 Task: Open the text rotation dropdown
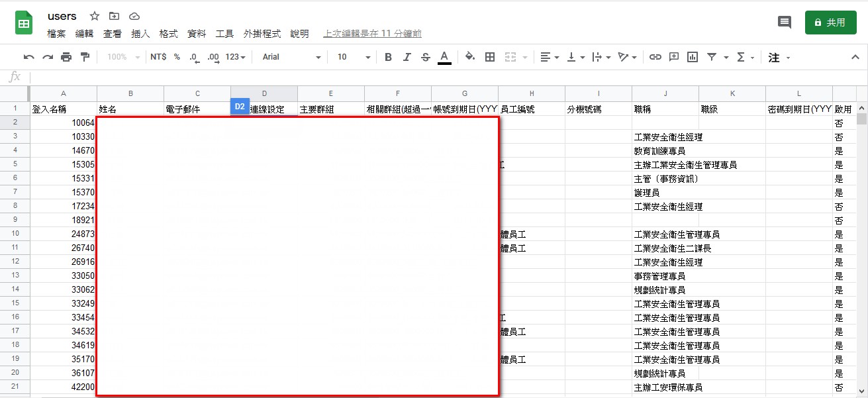coord(627,57)
